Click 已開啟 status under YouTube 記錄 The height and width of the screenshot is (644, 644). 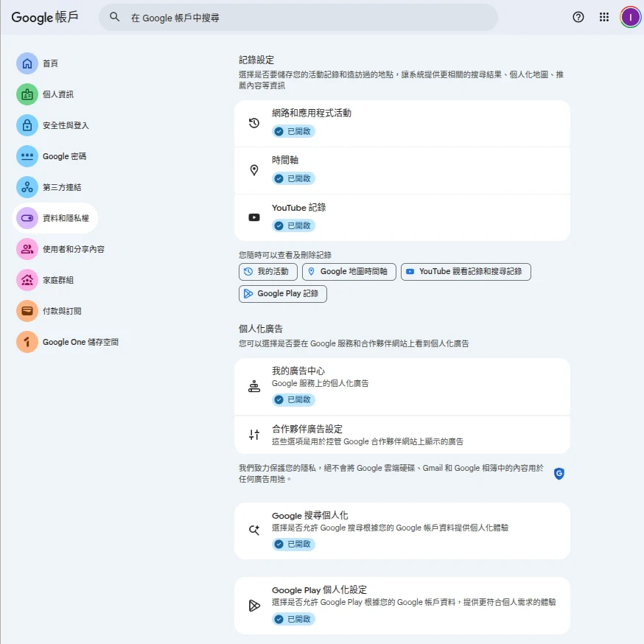point(293,225)
